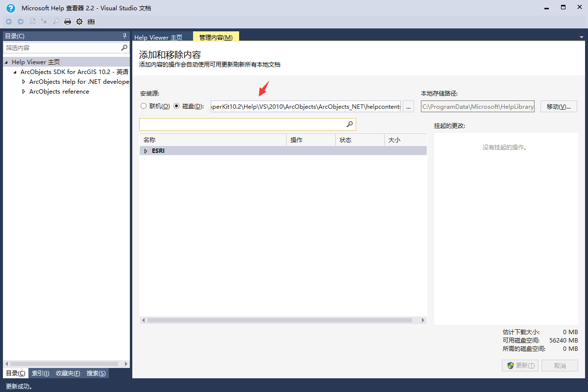Click the 更新(T) button
This screenshot has width=588, height=392.
[520, 365]
